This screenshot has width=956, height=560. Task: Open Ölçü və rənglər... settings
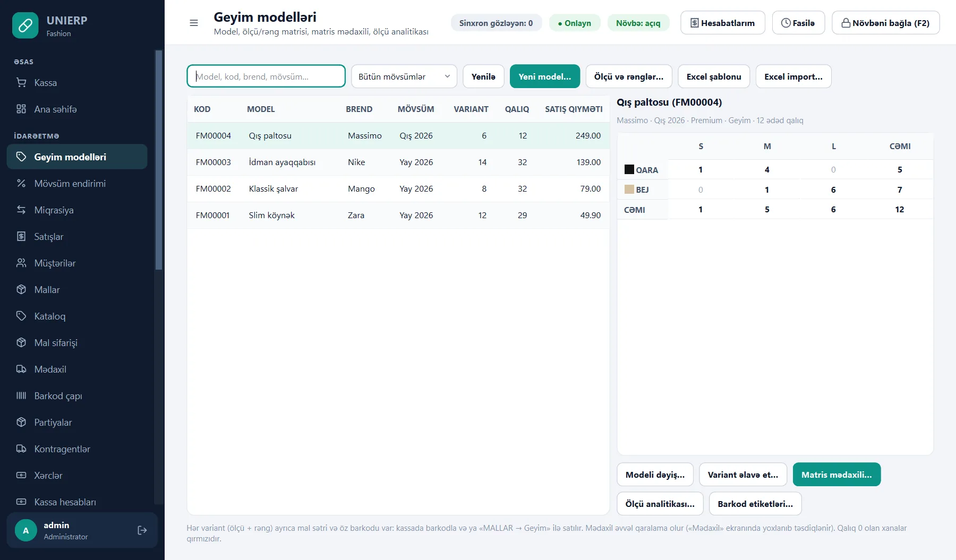click(x=629, y=76)
